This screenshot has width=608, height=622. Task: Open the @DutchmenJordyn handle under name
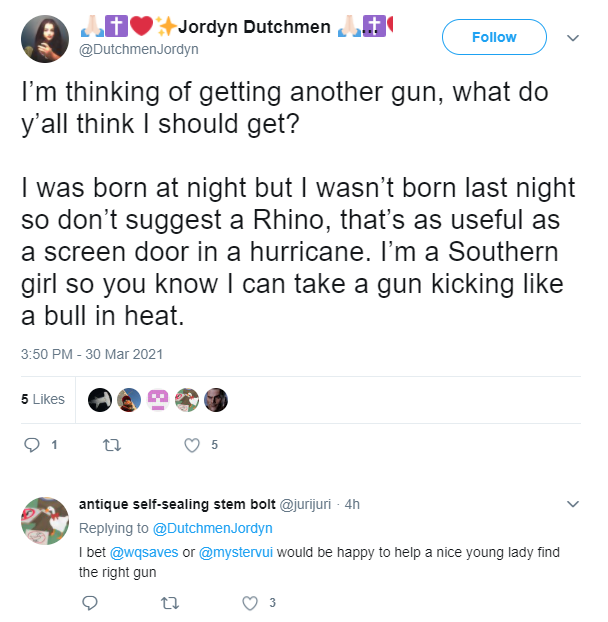tap(139, 50)
